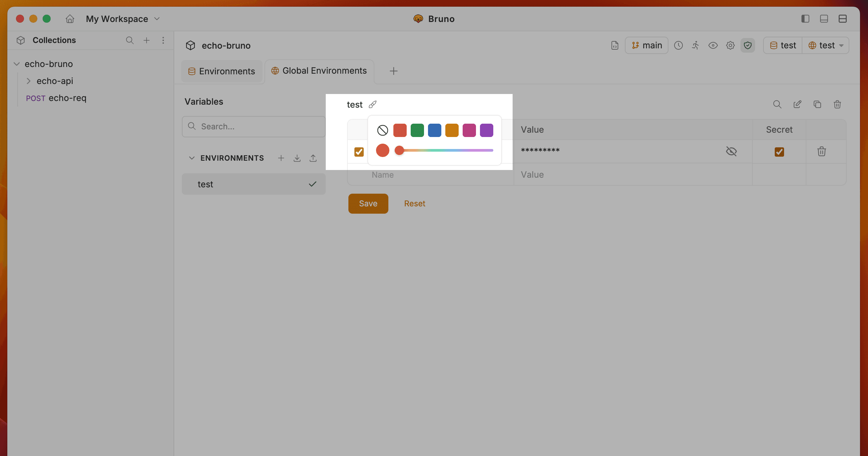The image size is (868, 456).
Task: View request run history via clock icon
Action: 678,45
